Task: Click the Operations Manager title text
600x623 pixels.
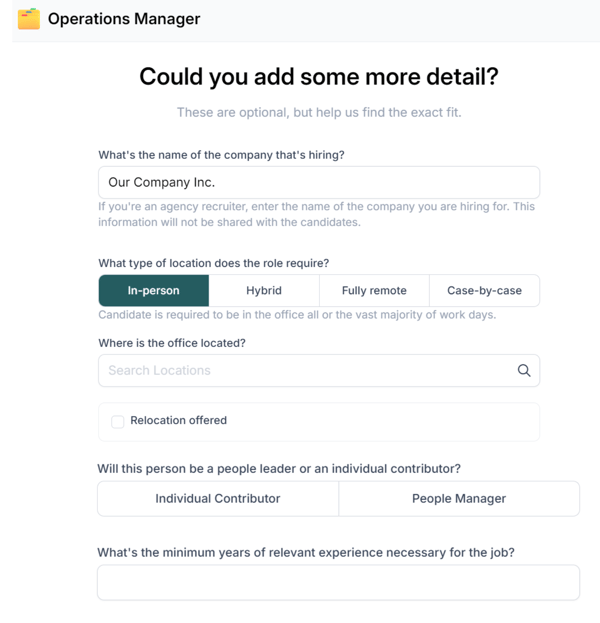Action: pyautogui.click(x=124, y=19)
